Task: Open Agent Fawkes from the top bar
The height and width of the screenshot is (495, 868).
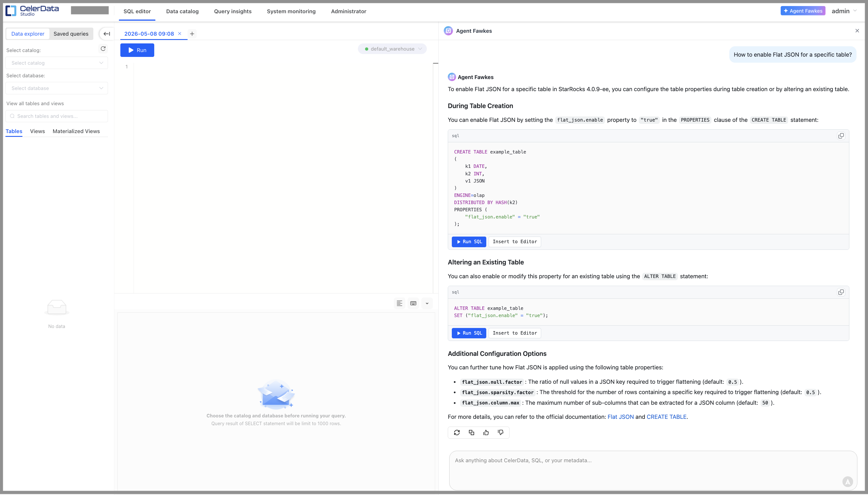Action: pyautogui.click(x=803, y=11)
